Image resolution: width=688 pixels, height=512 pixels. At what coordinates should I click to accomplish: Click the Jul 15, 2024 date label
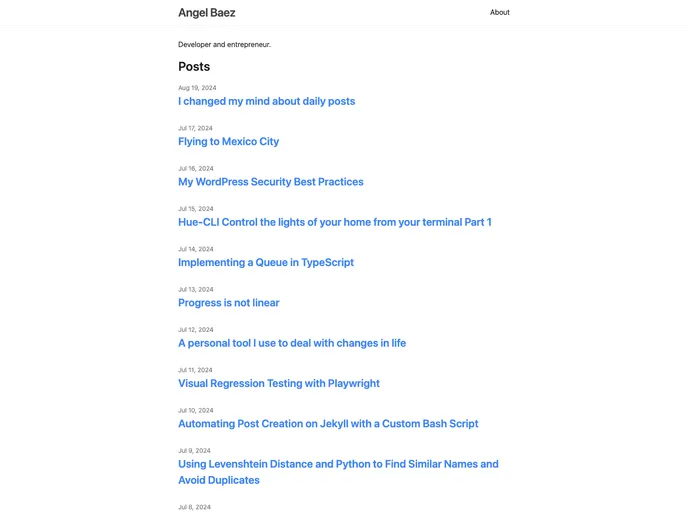tap(195, 209)
